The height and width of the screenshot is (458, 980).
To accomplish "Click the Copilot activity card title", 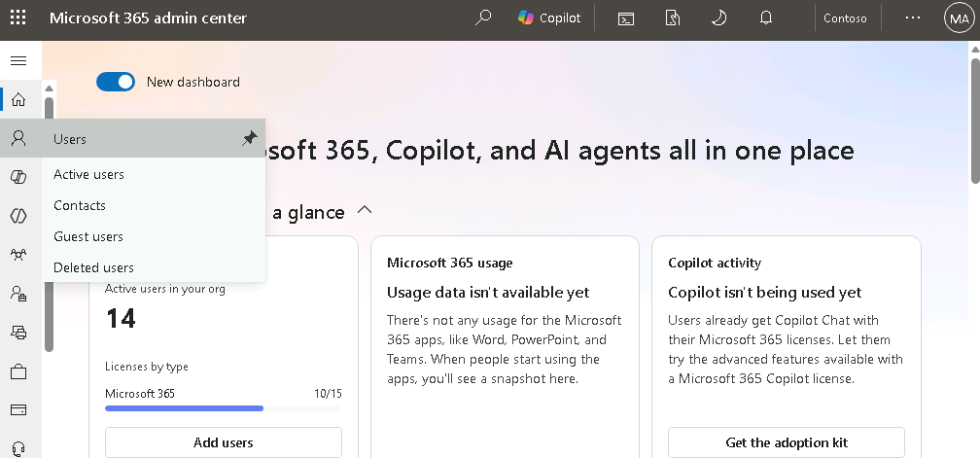I will [715, 264].
